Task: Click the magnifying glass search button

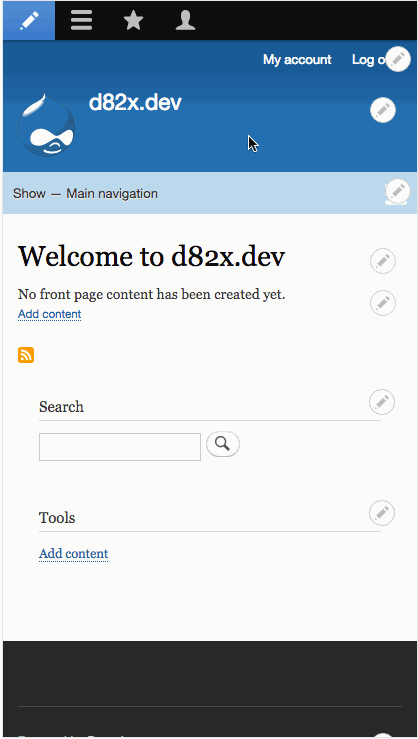Action: tap(223, 444)
